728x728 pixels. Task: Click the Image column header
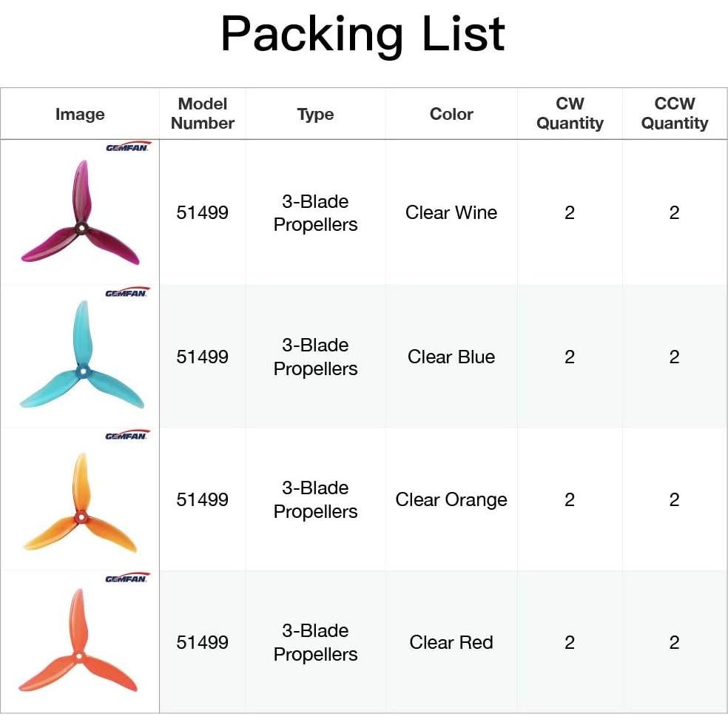(80, 115)
